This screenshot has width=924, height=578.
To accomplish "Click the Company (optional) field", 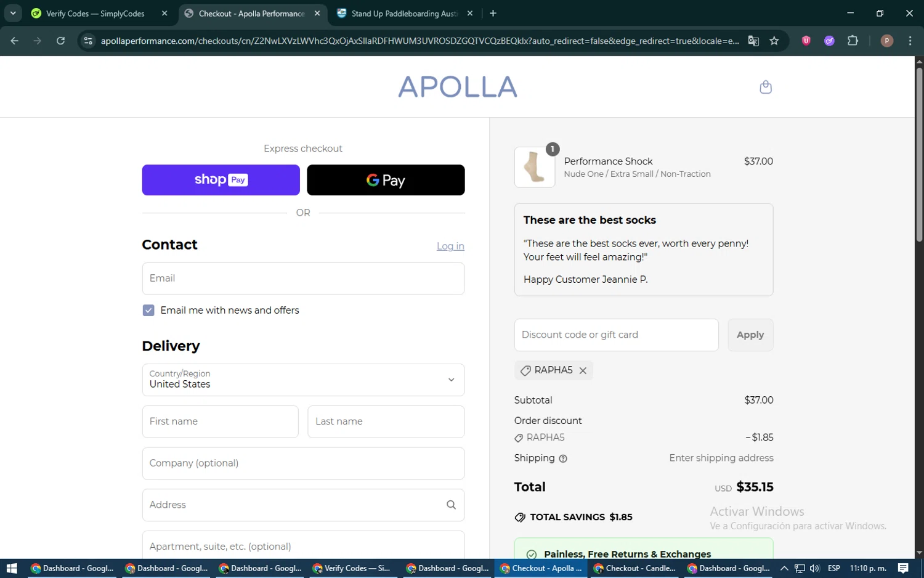I will [x=303, y=463].
